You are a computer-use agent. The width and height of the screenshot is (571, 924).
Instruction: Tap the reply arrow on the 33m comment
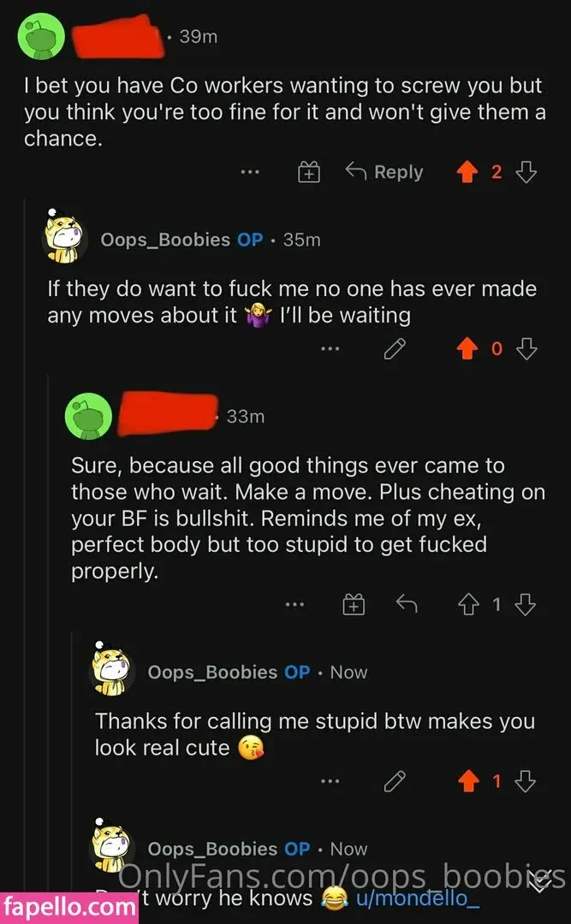click(406, 605)
